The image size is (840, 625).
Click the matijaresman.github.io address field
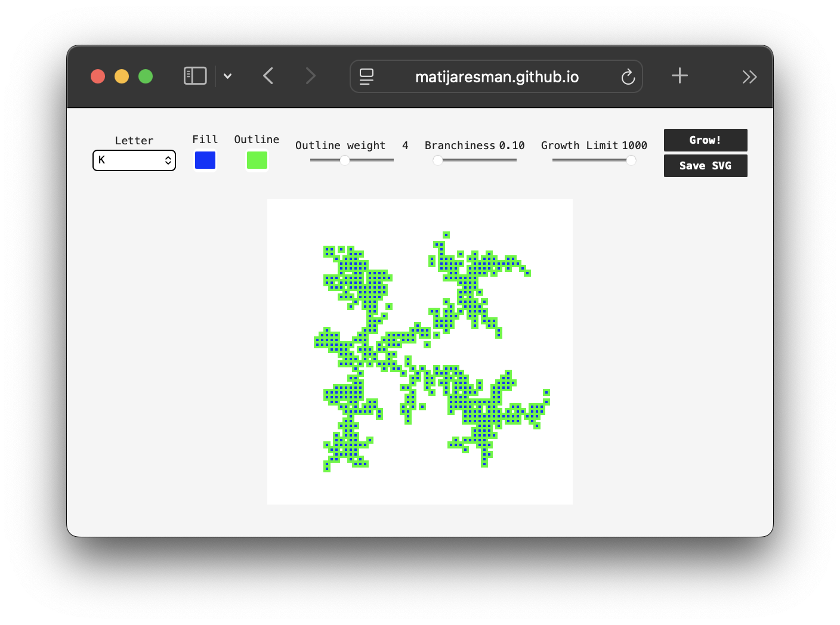(496, 77)
